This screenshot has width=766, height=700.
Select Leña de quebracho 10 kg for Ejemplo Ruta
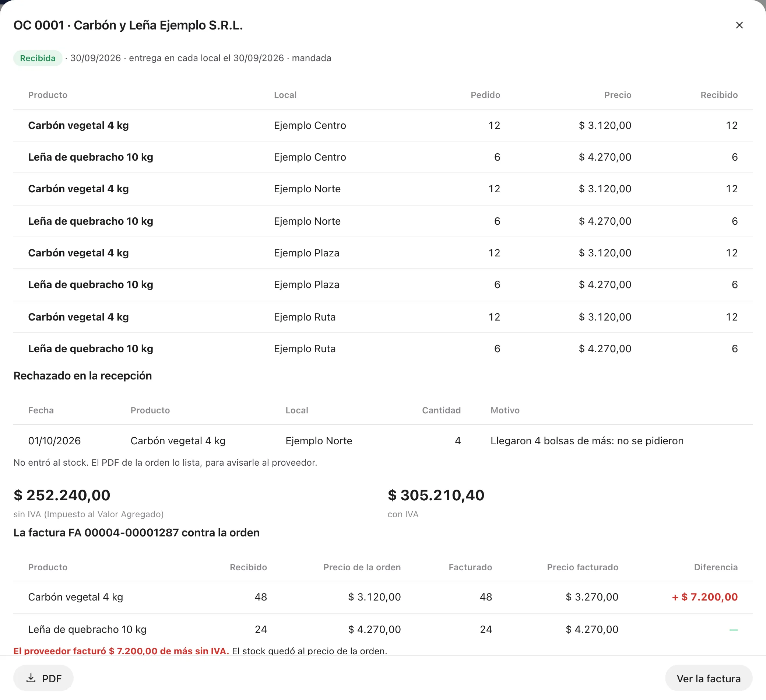[383, 349]
